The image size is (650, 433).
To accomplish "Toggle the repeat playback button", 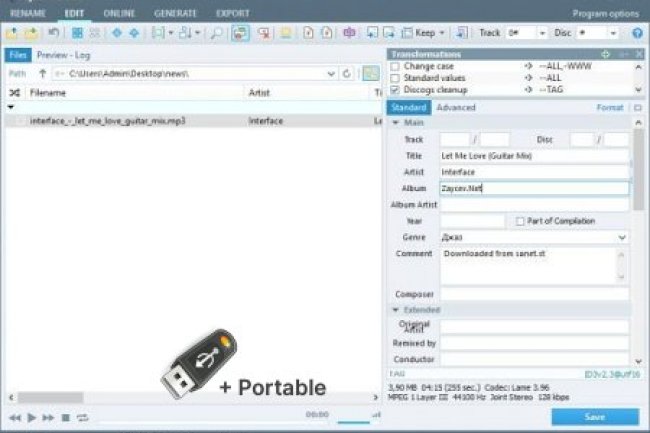I will point(82,418).
